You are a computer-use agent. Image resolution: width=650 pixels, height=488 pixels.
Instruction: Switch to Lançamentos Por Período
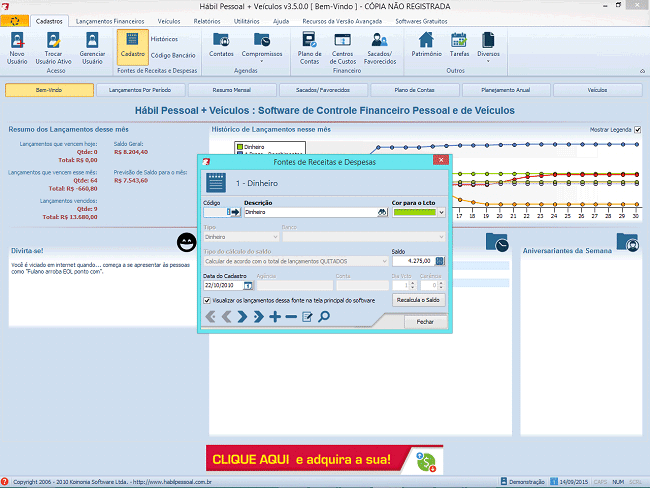pos(140,90)
